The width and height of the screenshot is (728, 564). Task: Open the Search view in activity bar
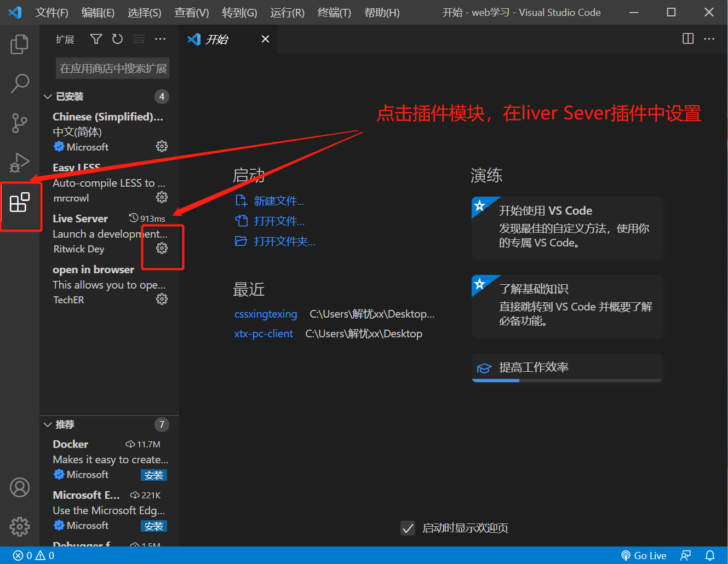pyautogui.click(x=20, y=83)
